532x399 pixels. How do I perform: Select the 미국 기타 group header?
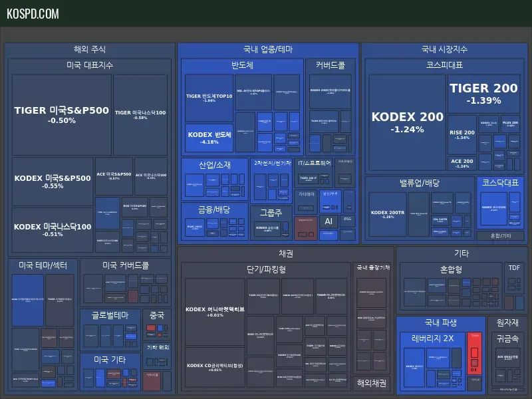[x=110, y=360]
